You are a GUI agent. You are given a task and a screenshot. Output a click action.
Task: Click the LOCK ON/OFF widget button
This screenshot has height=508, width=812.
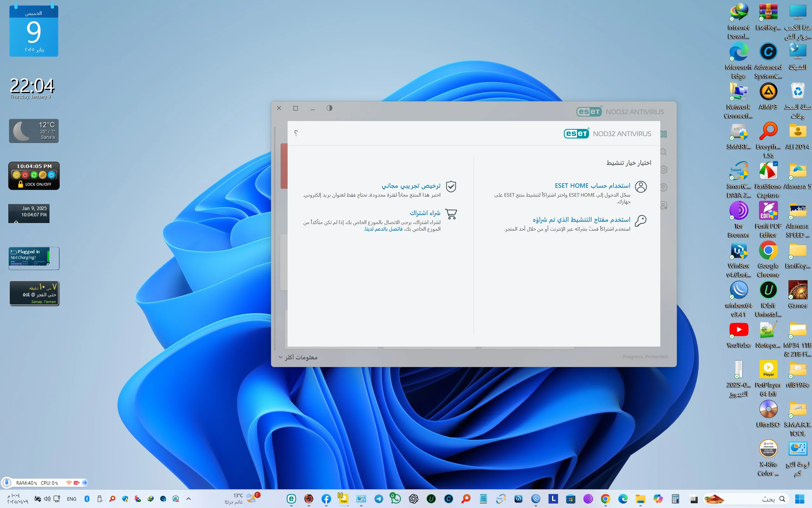coord(35,184)
